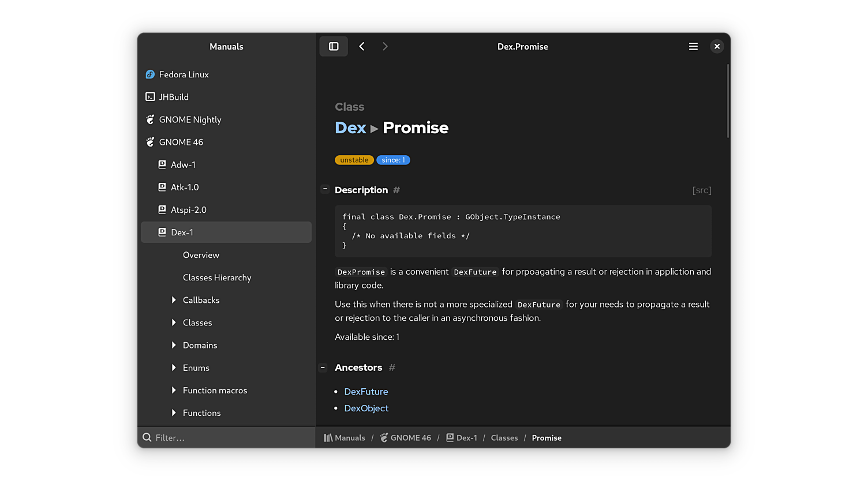The height and width of the screenshot is (488, 868).
Task: Open Classes Hierarchy in sidebar
Action: coord(217,277)
